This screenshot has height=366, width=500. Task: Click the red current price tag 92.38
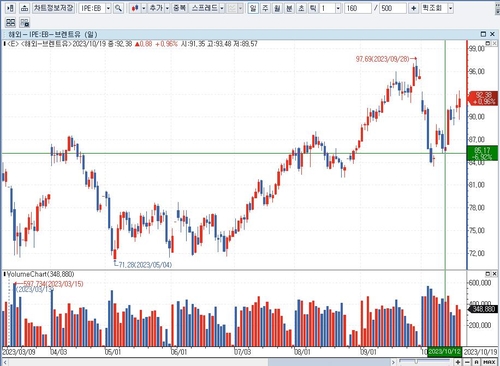[483, 98]
